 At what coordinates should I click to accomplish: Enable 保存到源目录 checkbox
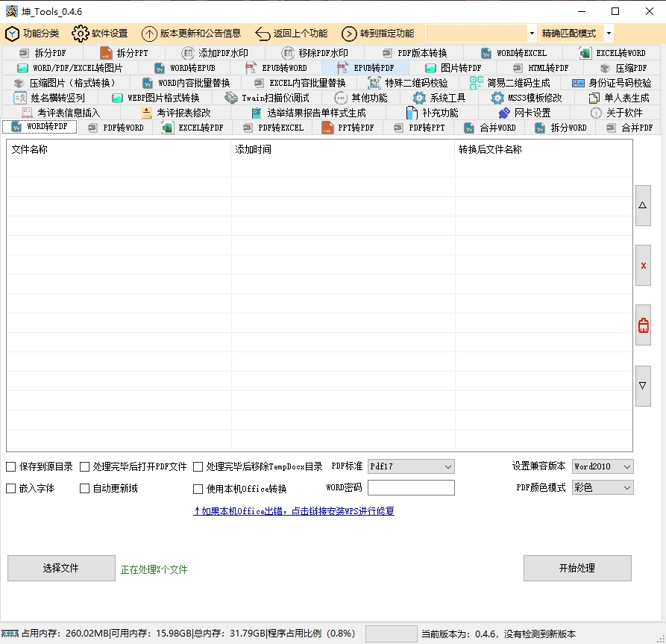point(12,466)
